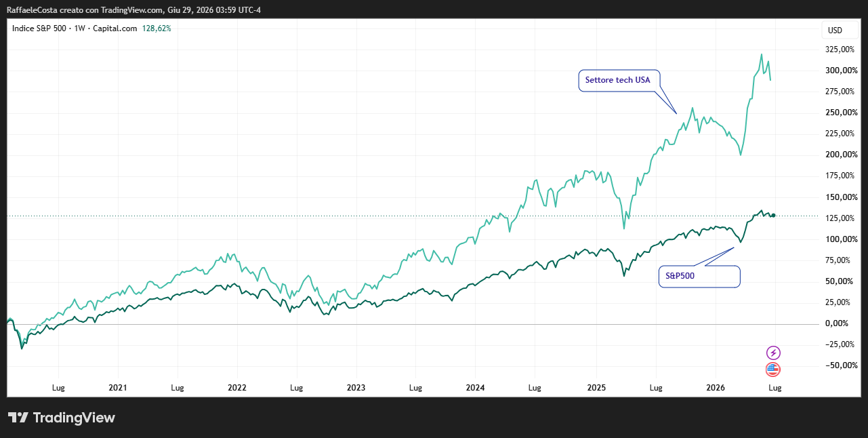
Task: Select the S&P500 callout label
Action: tap(699, 276)
